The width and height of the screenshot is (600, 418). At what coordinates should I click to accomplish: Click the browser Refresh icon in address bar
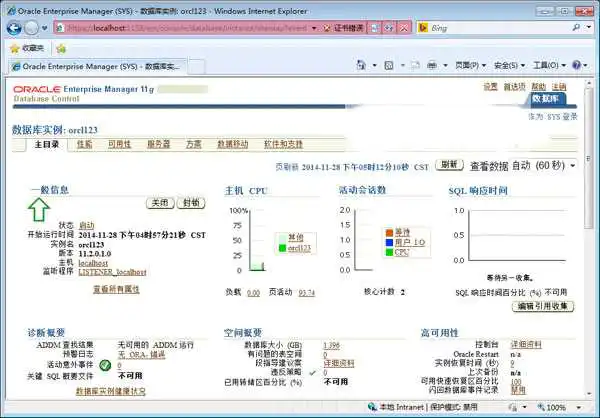(x=389, y=28)
